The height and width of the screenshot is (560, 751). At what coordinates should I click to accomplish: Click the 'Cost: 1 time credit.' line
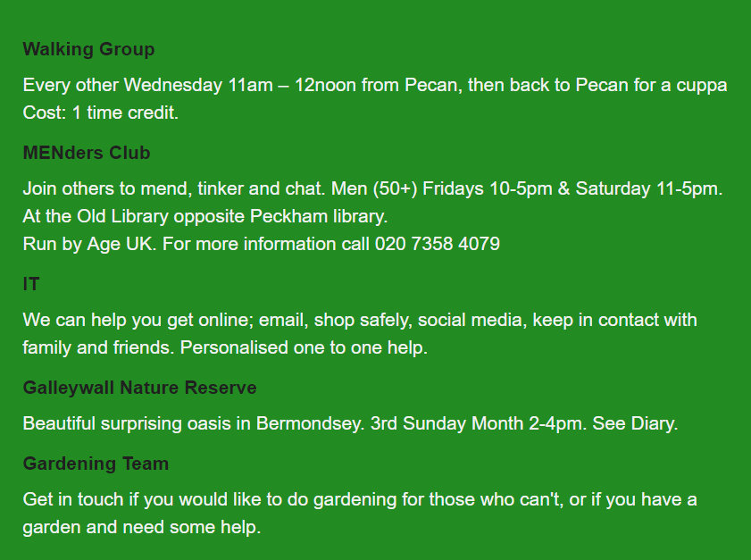point(101,113)
